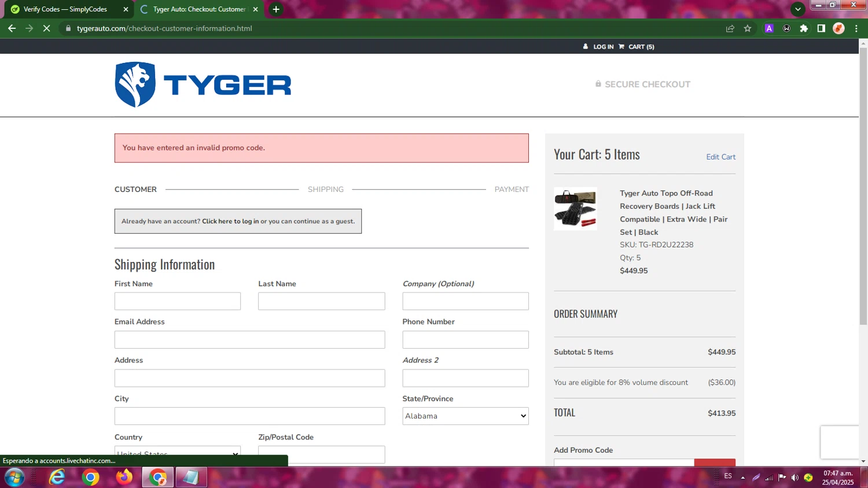Open the notepad taskbar app
The image size is (868, 488).
coord(191,478)
